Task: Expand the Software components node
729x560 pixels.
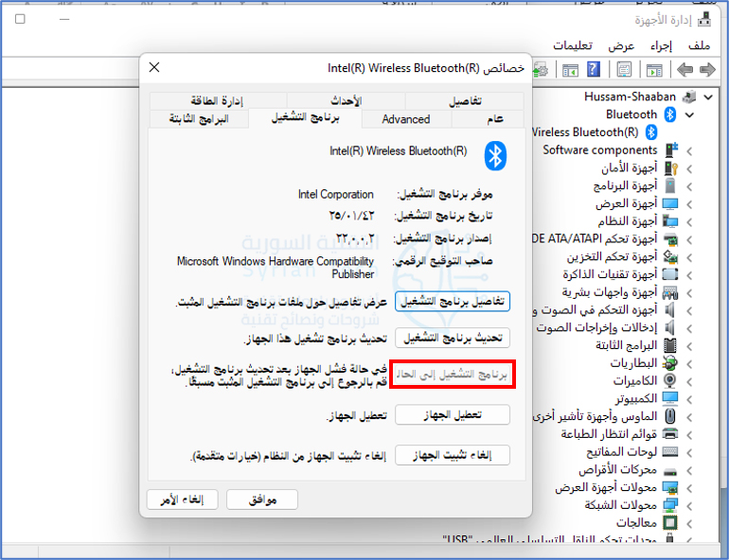Action: pyautogui.click(x=689, y=151)
